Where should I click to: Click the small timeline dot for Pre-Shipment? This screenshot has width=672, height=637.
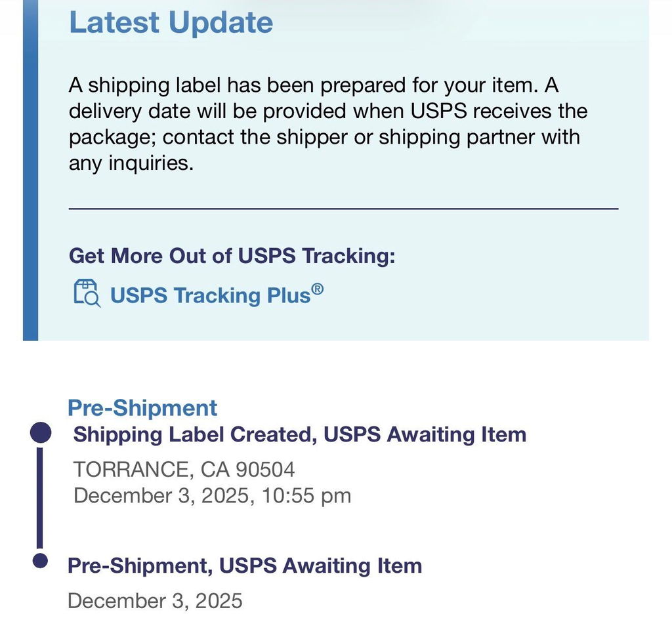pos(40,561)
